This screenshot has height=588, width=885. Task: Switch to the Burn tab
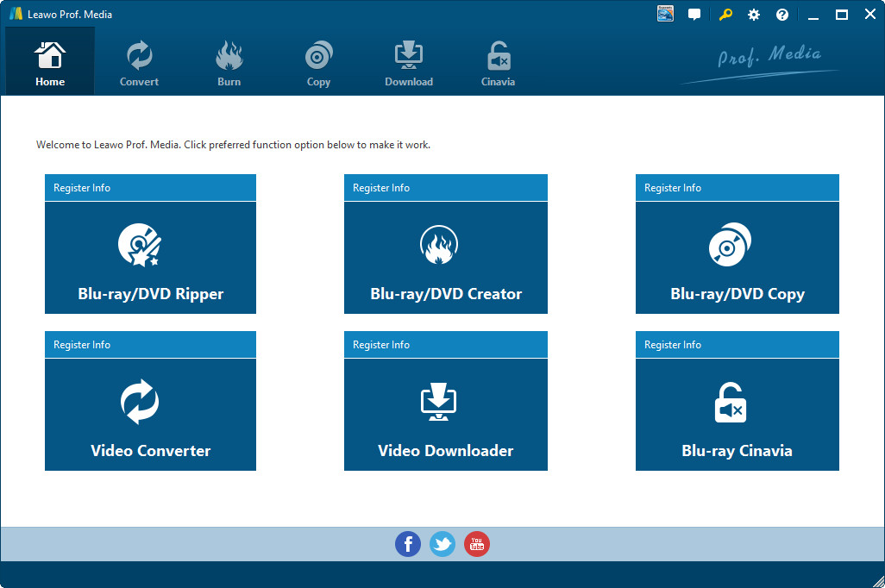[229, 60]
